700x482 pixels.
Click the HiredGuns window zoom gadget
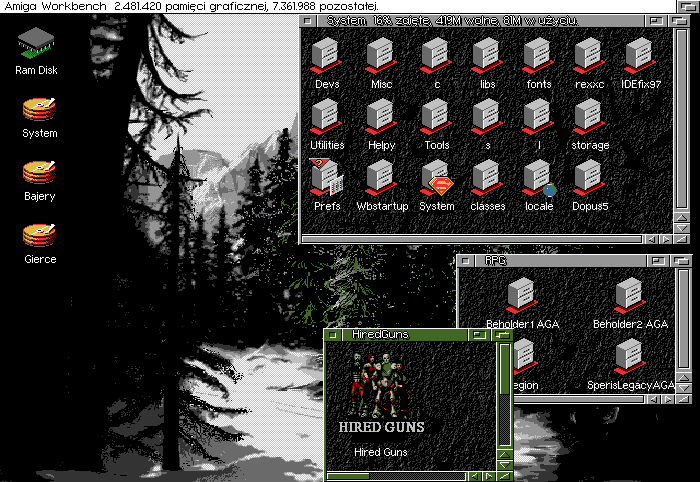click(479, 335)
